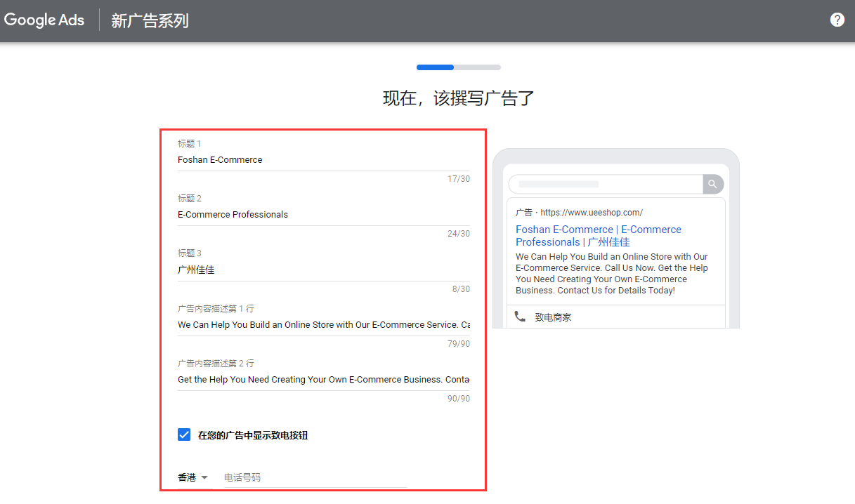Uncheck 在您的广告中显示致电按钮 checkbox

(x=184, y=435)
